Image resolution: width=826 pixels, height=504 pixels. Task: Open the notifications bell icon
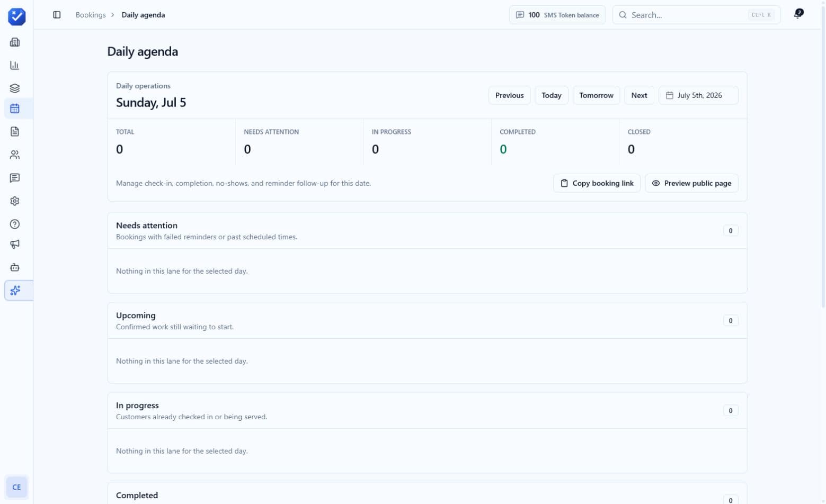click(x=798, y=14)
